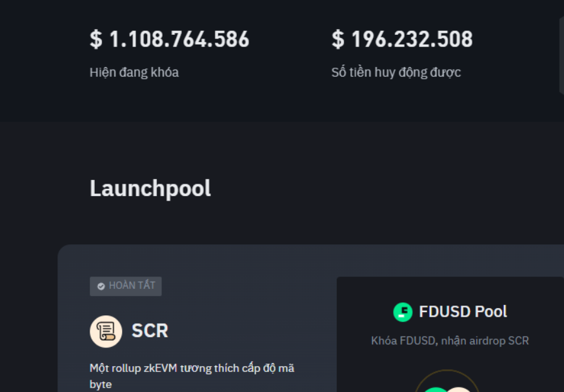Click the partially visible card at top right
This screenshot has width=564, height=392.
(x=561, y=55)
